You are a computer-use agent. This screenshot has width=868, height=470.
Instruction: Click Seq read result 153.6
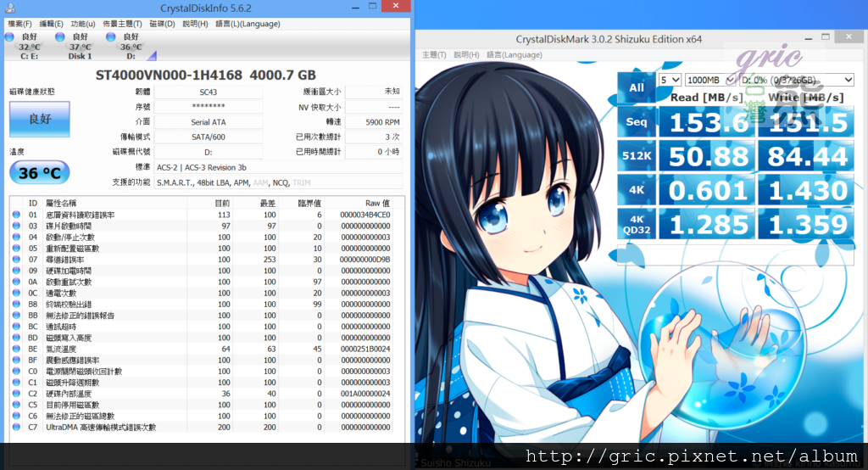707,122
